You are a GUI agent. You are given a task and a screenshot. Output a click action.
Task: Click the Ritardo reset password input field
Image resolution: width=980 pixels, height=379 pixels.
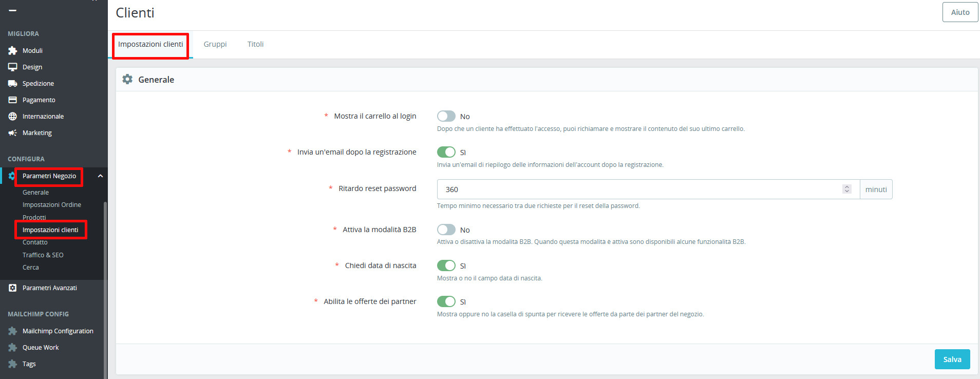pyautogui.click(x=648, y=189)
